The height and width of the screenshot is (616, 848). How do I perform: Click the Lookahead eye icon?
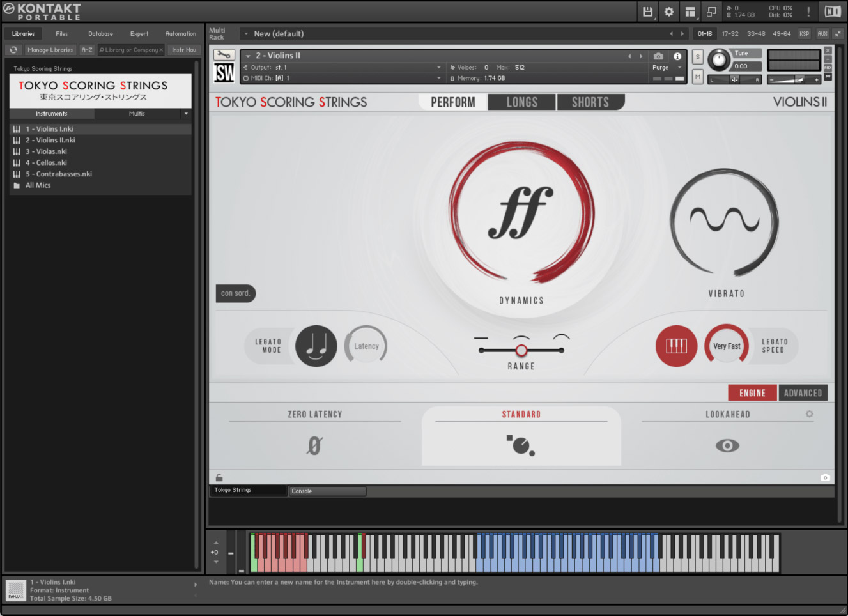[x=727, y=445]
